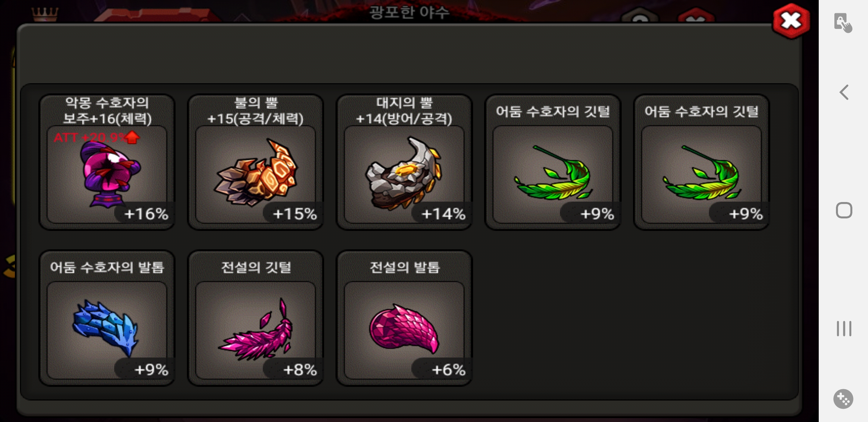Select the gray Earth Horn item
Image resolution: width=868 pixels, height=422 pixels.
click(404, 162)
